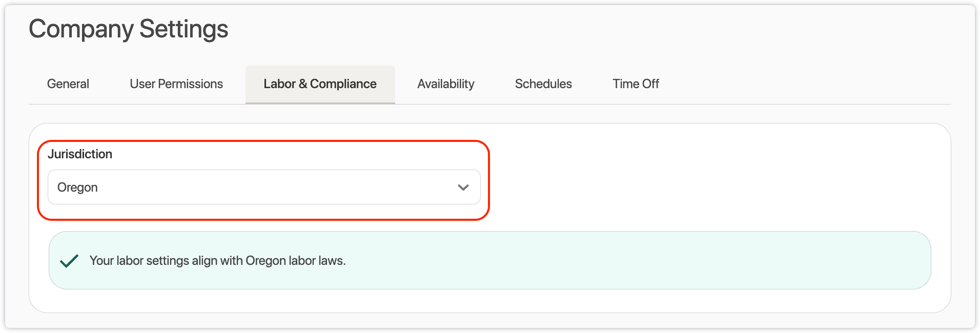Click the word Compliance in the active tab
The height and width of the screenshot is (333, 980).
[x=343, y=84]
